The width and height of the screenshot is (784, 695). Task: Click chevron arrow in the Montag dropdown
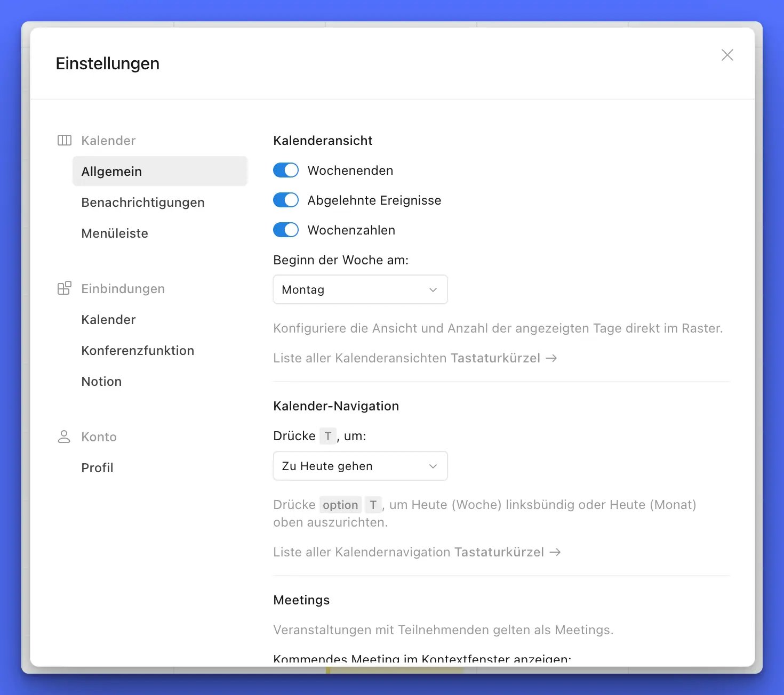(x=433, y=289)
